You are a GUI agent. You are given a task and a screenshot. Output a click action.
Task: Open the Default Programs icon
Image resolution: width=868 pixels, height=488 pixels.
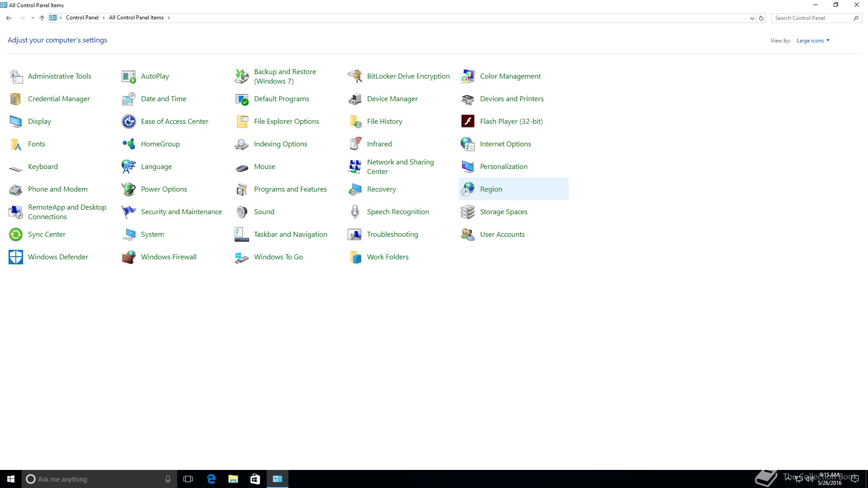point(242,99)
